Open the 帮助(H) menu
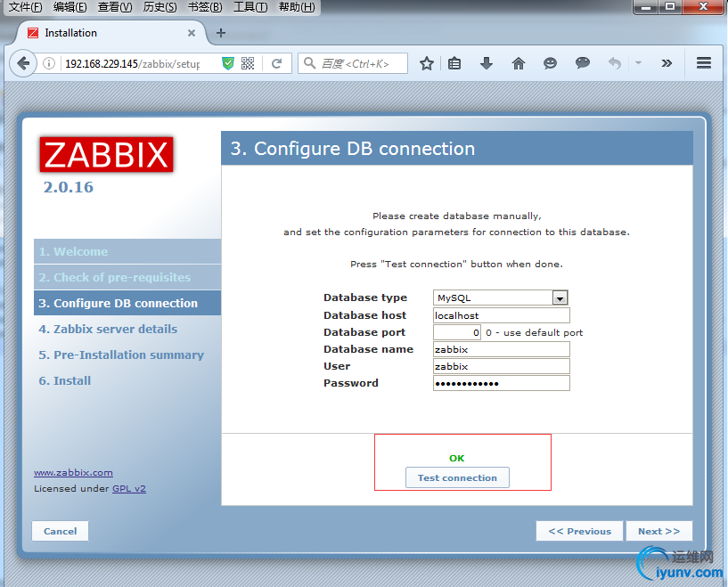Viewport: 728px width, 587px height. click(x=297, y=7)
